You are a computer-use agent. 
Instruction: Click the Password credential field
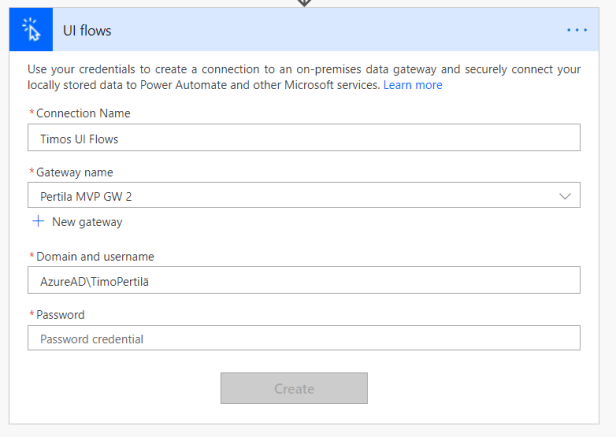tap(304, 339)
